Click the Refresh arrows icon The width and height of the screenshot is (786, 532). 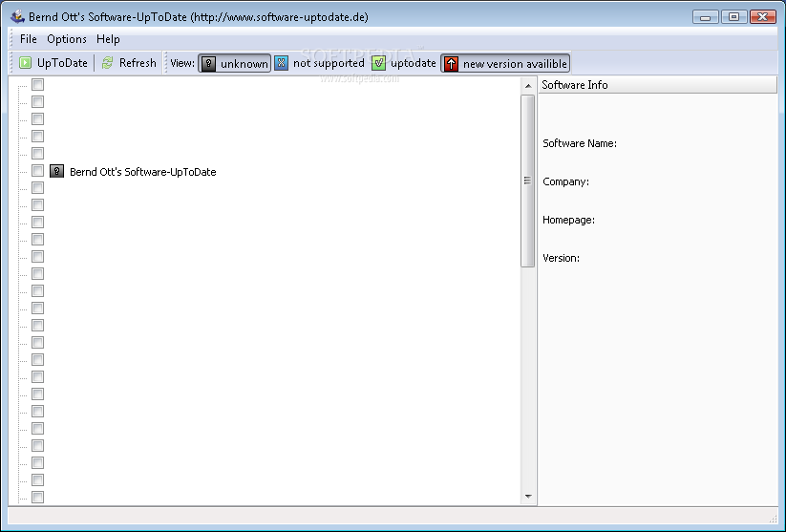pyautogui.click(x=107, y=63)
